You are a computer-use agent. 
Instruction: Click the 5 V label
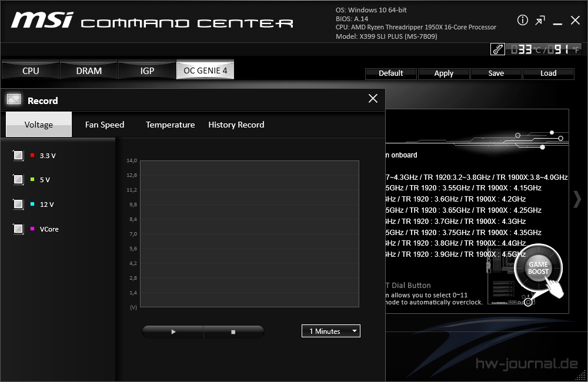click(x=45, y=180)
